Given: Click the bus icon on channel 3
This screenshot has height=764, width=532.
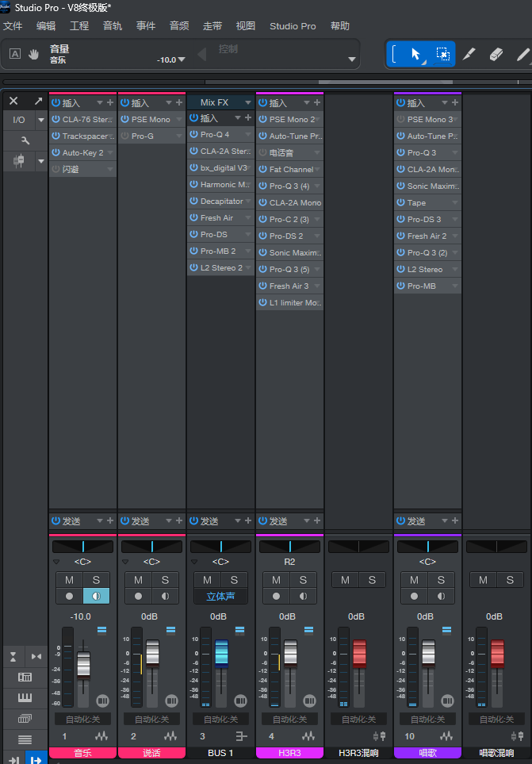Looking at the screenshot, I should 241,736.
